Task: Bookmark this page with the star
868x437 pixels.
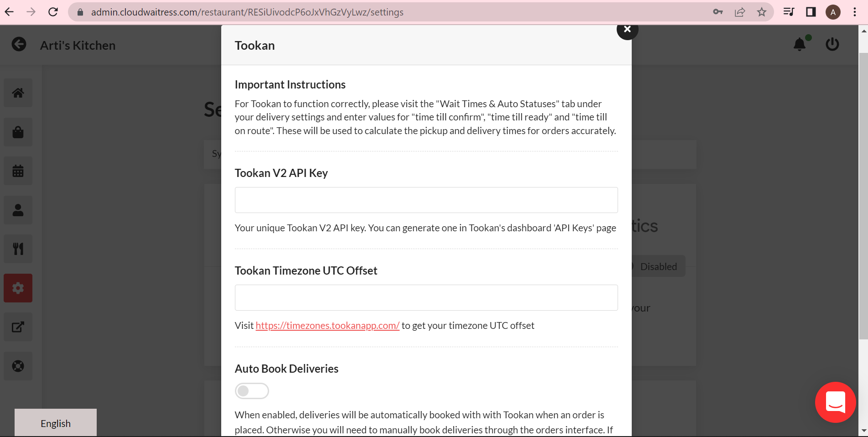Action: coord(761,12)
